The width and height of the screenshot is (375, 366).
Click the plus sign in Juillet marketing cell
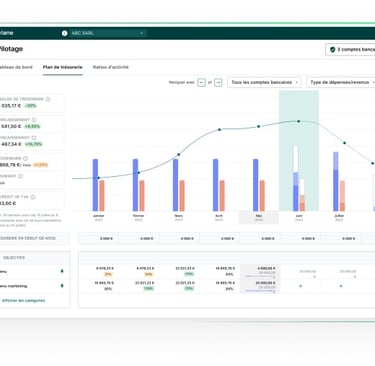pyautogui.click(x=341, y=286)
